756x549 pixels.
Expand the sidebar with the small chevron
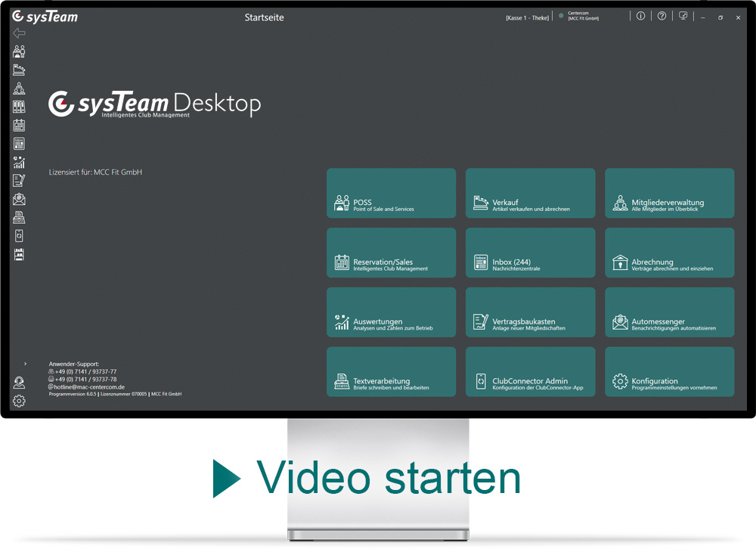tap(25, 364)
